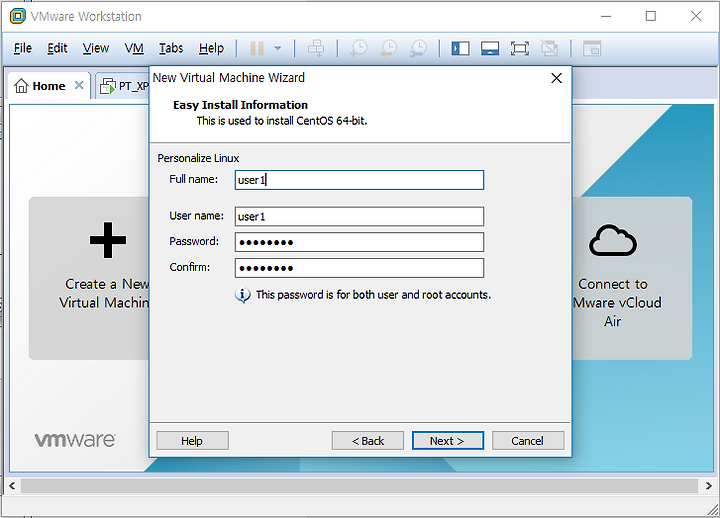Close the Home tab
Screen dimensions: 720x518
79,85
